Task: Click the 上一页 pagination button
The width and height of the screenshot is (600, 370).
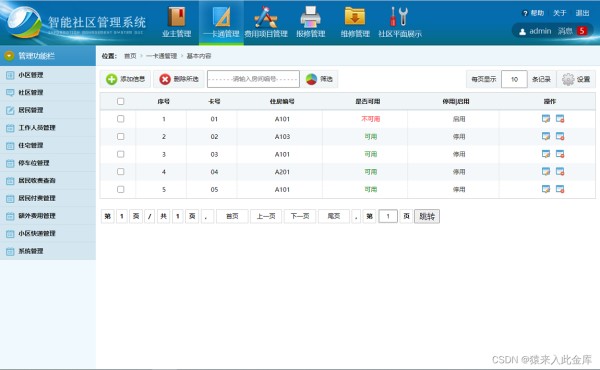Action: tap(266, 216)
